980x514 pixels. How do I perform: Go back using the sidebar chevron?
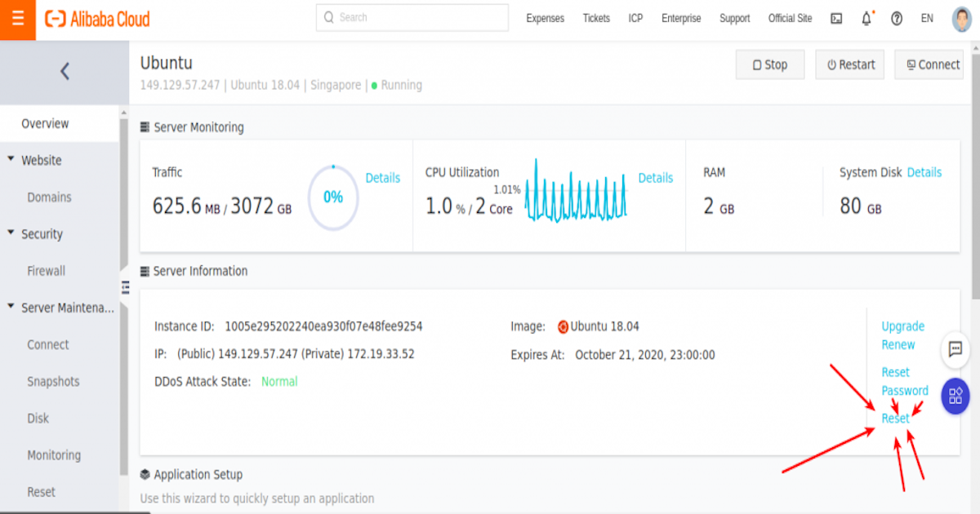tap(65, 72)
